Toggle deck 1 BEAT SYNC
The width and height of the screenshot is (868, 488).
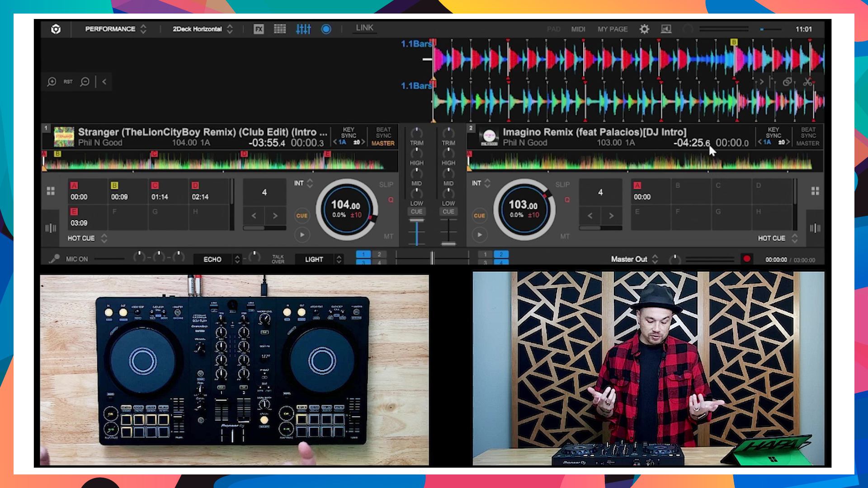tap(383, 132)
